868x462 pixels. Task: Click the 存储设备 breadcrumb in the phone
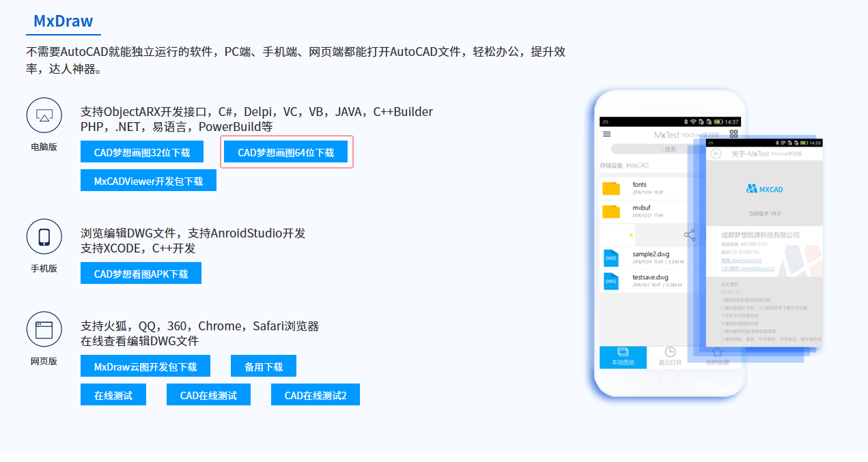point(612,165)
